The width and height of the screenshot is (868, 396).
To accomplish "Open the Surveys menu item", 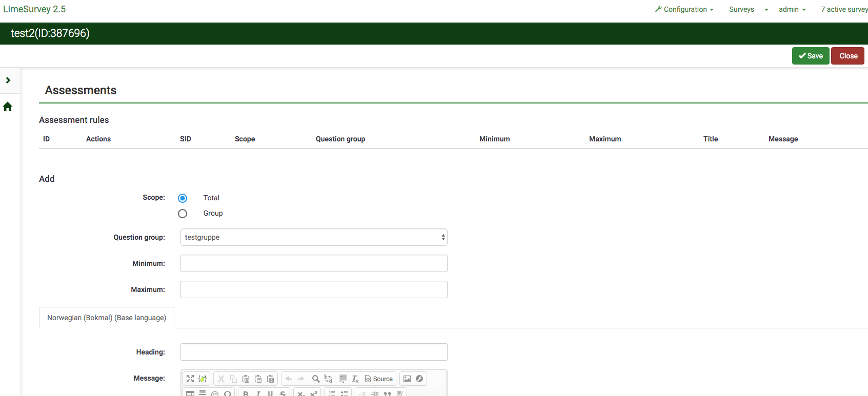I will 741,9.
